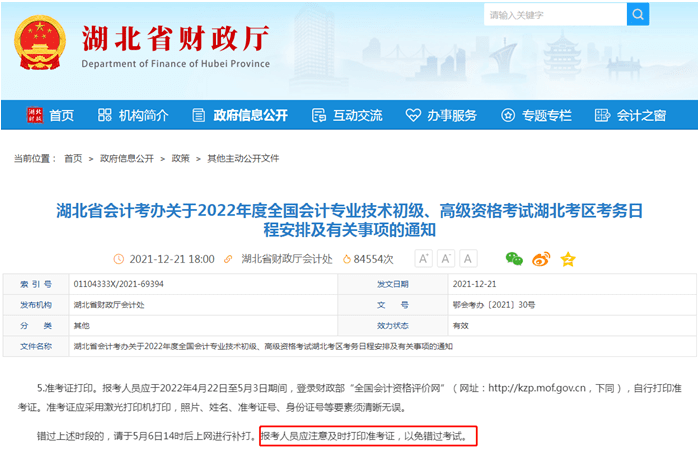Focus the keyword search input field

[x=555, y=15]
